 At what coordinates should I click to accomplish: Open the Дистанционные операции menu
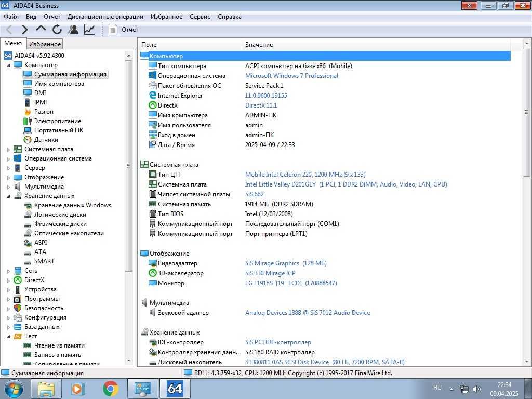tap(105, 17)
